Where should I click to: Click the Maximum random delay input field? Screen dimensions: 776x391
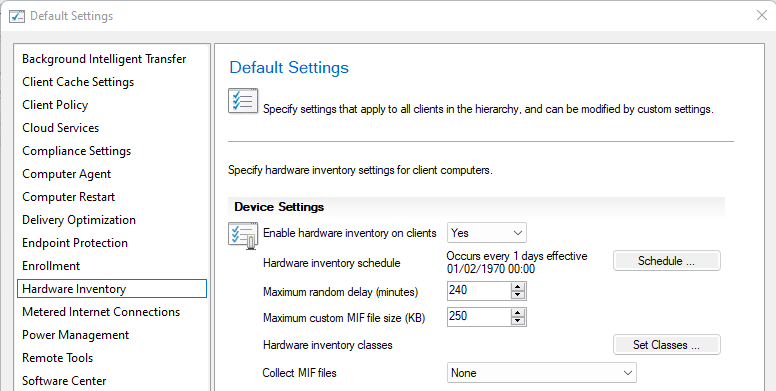tap(479, 291)
